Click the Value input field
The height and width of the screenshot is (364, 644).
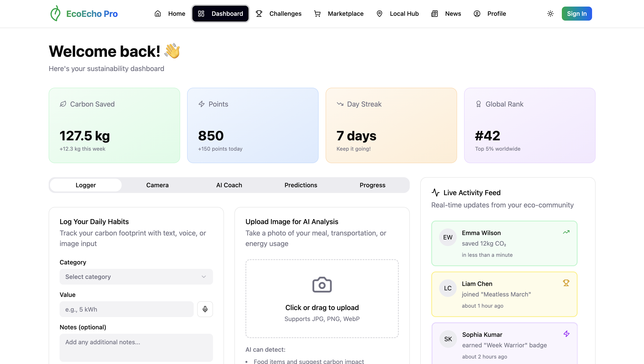coord(126,309)
